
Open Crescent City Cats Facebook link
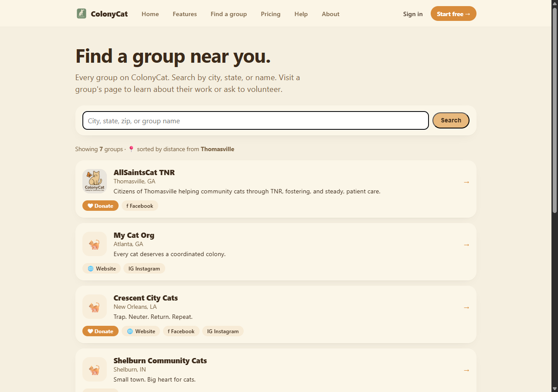click(x=181, y=331)
